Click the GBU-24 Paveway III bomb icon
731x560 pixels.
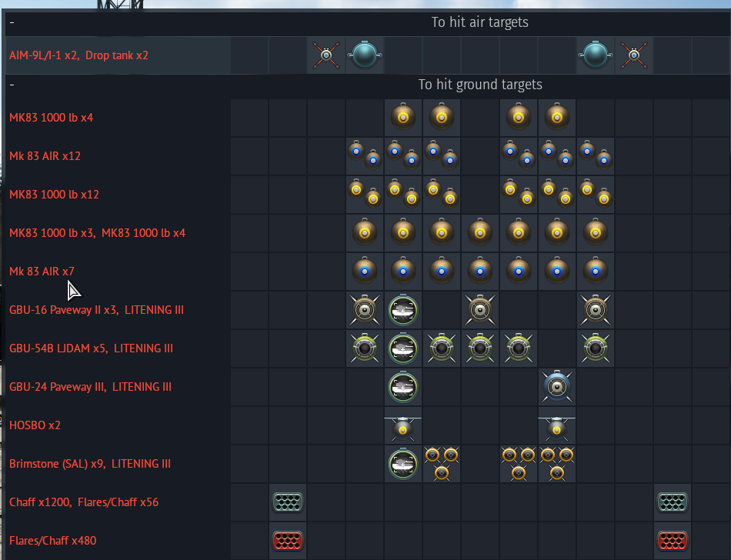(x=556, y=387)
